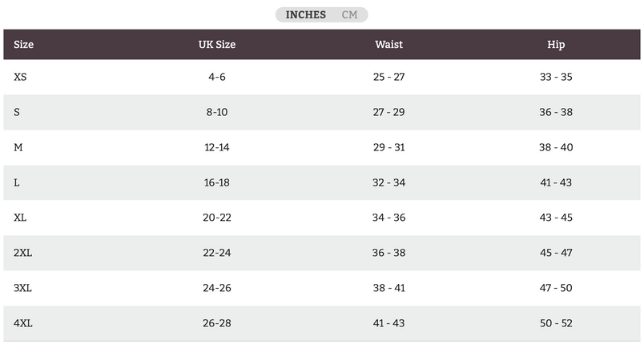The height and width of the screenshot is (344, 644).
Task: Click the Hip column header
Action: [556, 44]
